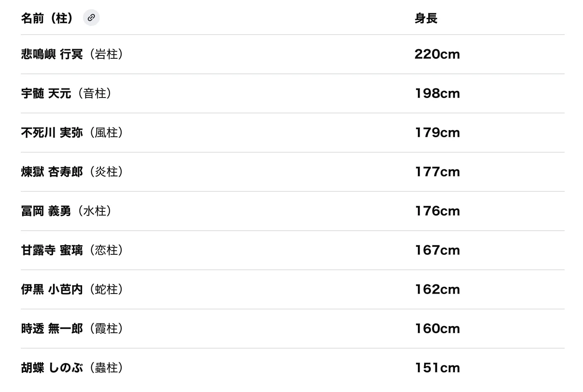Select the 悲鳴嶼 行冥（岩柱） name cell
The height and width of the screenshot is (392, 583).
(x=72, y=54)
